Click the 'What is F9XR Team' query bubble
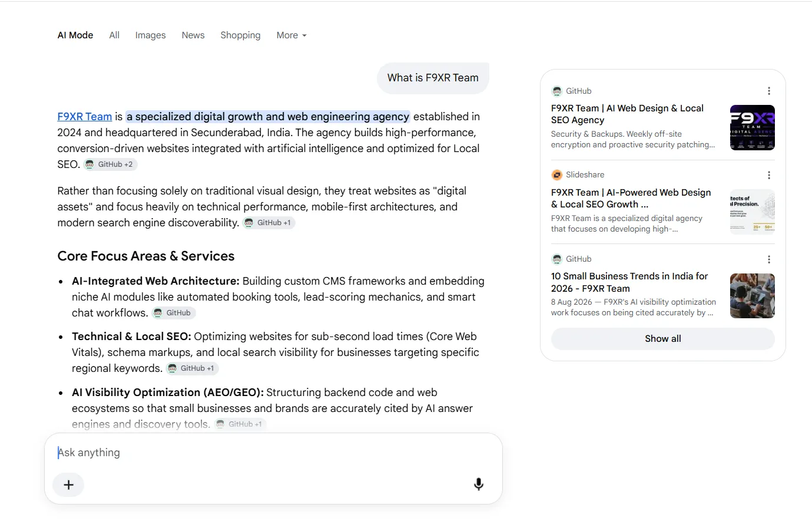The width and height of the screenshot is (812, 521). [x=433, y=78]
